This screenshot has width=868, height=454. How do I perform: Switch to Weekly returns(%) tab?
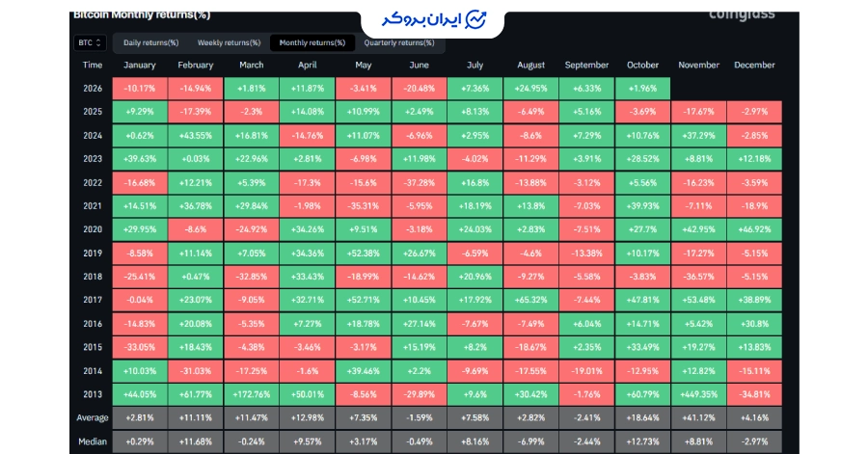[x=229, y=42]
